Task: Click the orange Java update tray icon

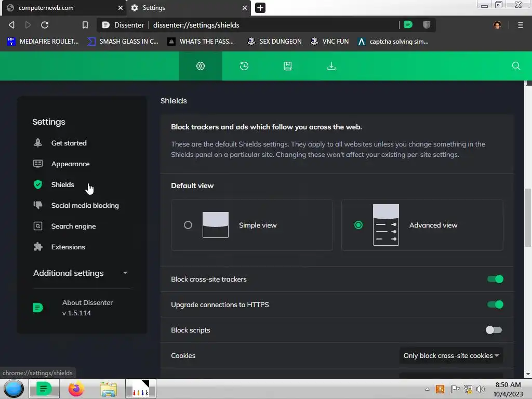Action: (x=440, y=389)
